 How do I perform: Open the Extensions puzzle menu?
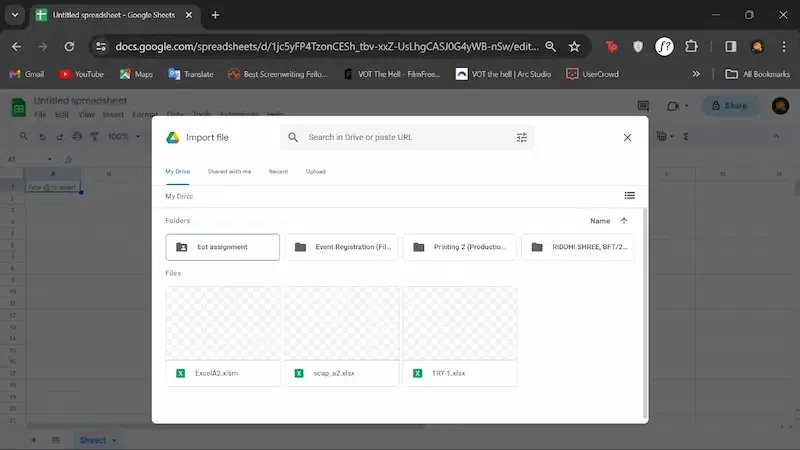click(x=691, y=46)
